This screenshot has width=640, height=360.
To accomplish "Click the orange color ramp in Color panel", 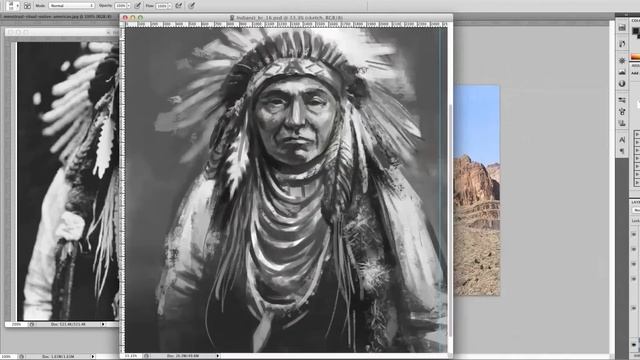I will pyautogui.click(x=636, y=57).
